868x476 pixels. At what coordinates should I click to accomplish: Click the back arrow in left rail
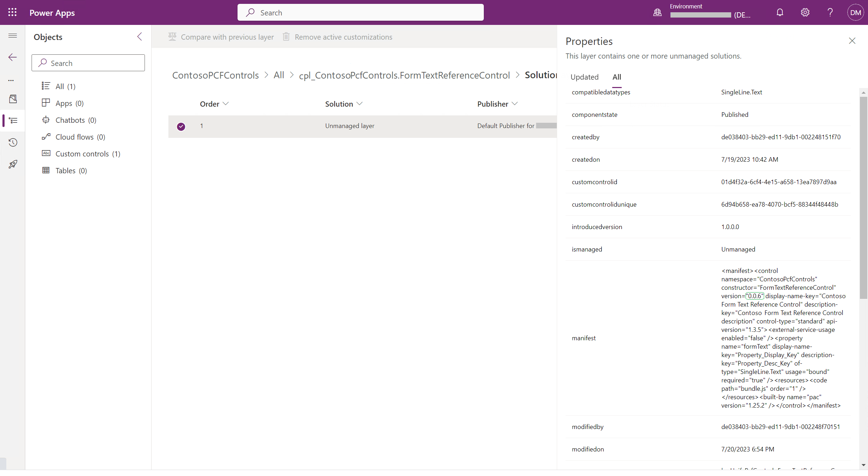[13, 57]
